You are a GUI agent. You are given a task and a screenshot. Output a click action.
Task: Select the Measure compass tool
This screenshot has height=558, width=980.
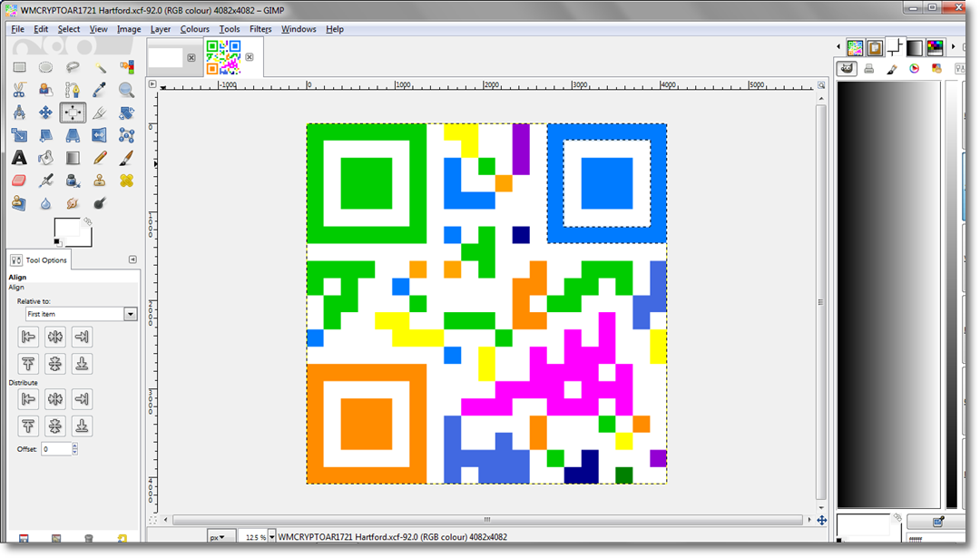point(19,113)
